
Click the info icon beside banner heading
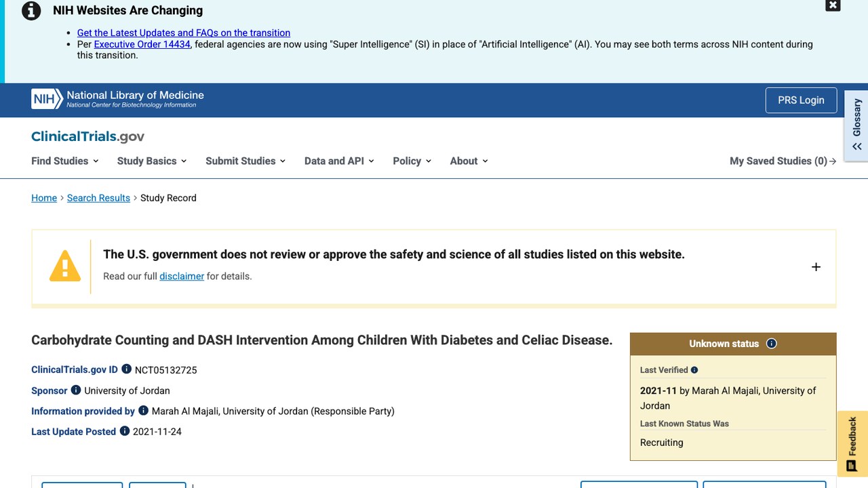(31, 11)
